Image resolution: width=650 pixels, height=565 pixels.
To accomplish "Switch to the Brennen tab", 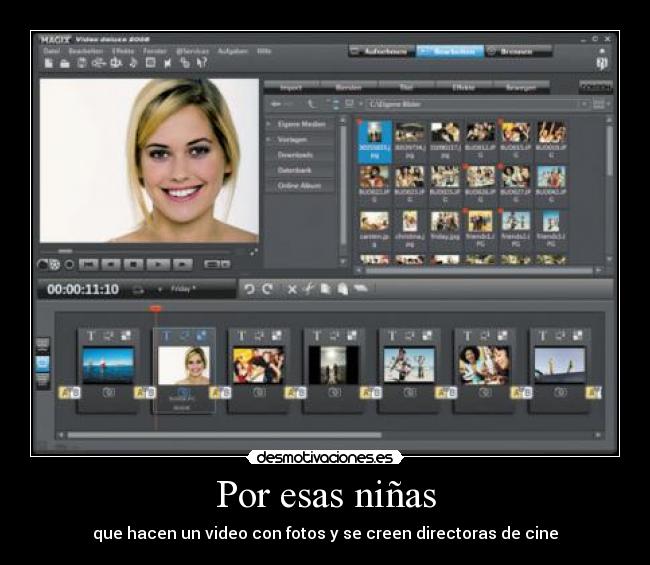I will click(518, 51).
